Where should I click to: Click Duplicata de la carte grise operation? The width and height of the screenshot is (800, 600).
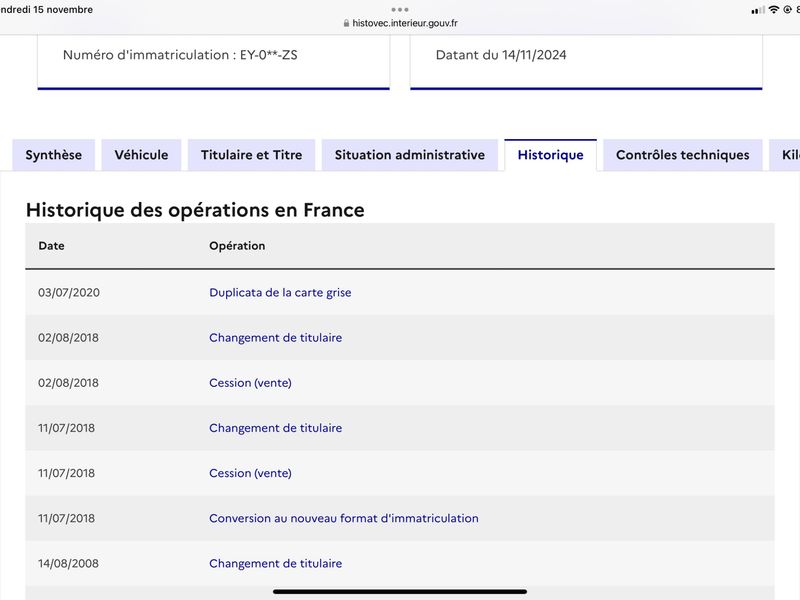(280, 293)
